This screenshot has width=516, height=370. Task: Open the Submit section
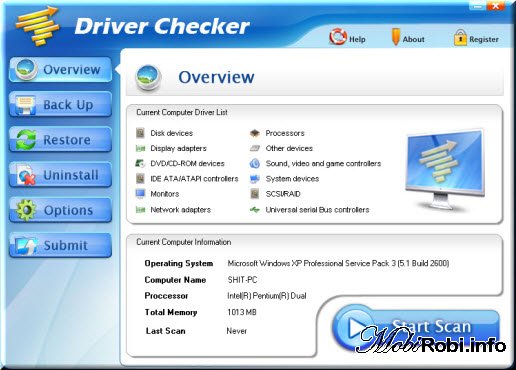coord(60,245)
